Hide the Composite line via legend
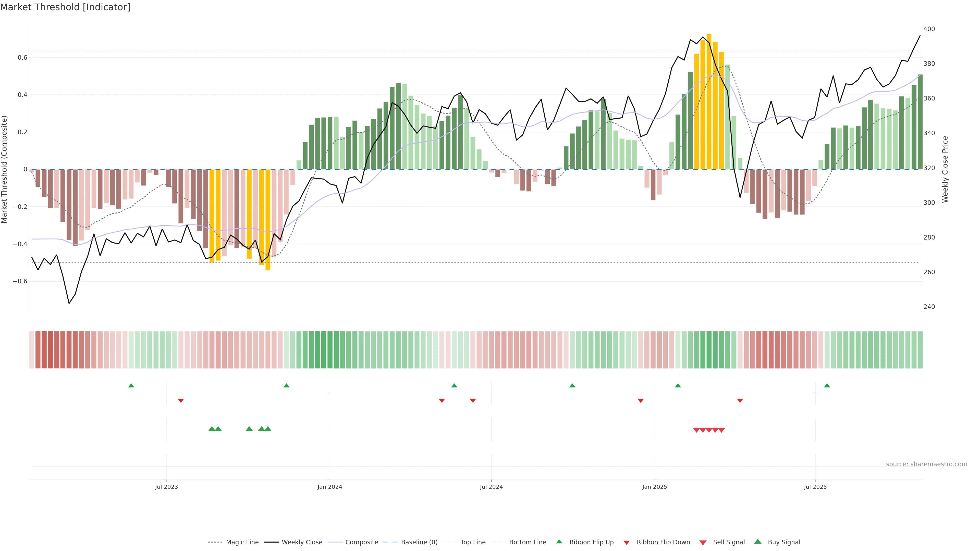This screenshot has height=551, width=980. click(361, 542)
